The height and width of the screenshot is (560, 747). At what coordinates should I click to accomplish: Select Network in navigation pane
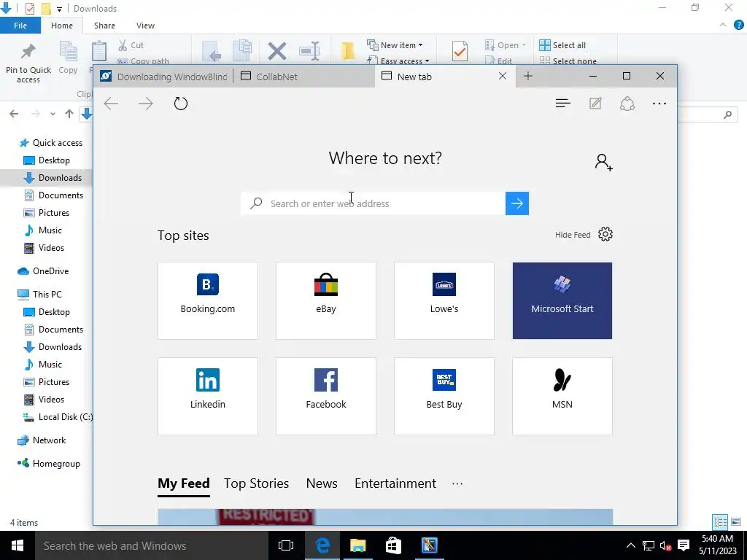[42, 440]
